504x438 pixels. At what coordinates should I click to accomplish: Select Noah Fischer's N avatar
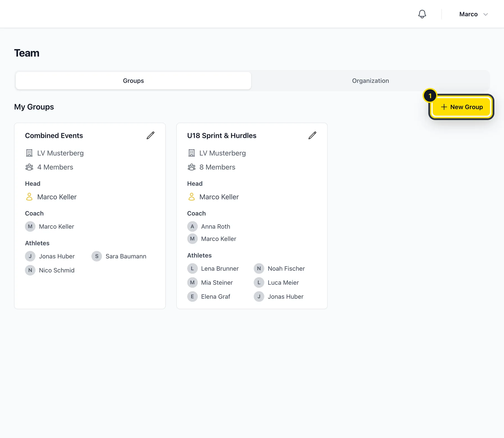(259, 268)
